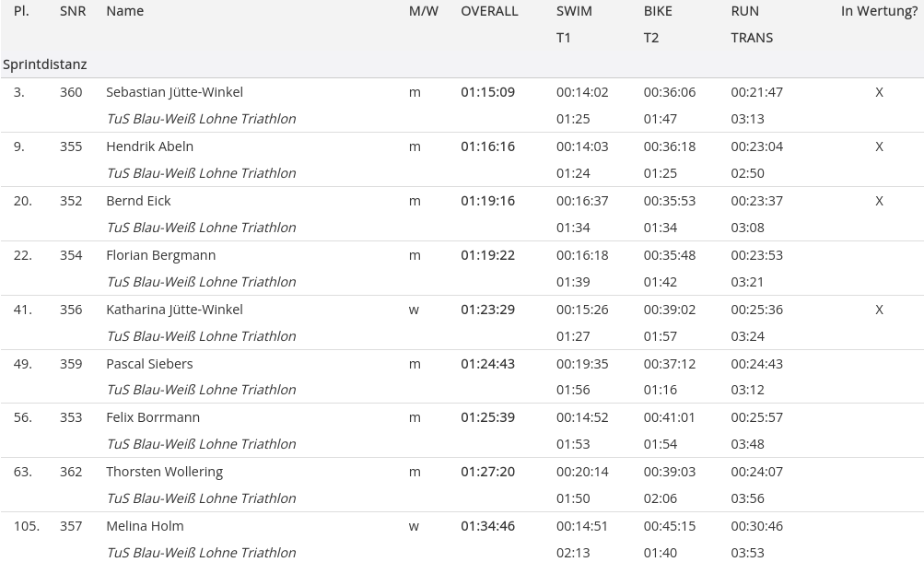This screenshot has height=562, width=924.
Task: Select the BIKE column header
Action: point(658,11)
